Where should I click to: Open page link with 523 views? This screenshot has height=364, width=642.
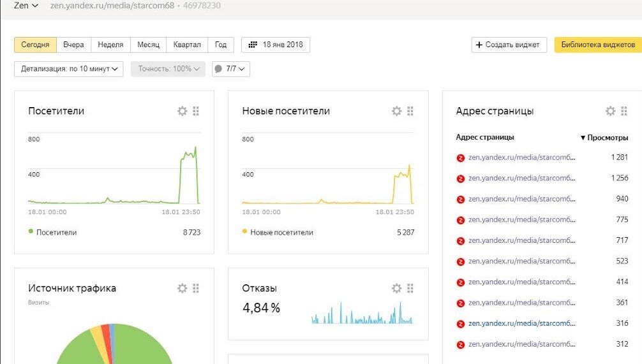pos(522,261)
